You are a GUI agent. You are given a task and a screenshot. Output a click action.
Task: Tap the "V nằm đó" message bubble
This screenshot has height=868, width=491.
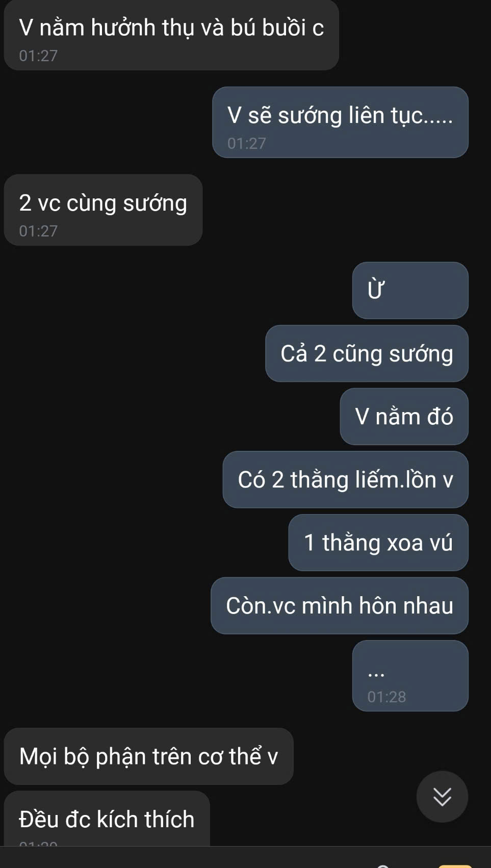point(404,416)
